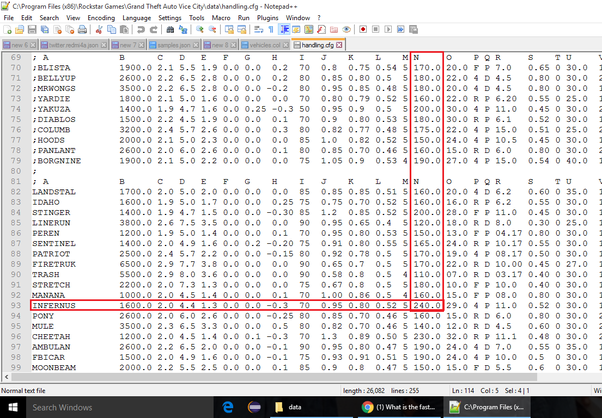Click the Paste toolbar icon
Screen dimensions: 602x418
[124, 30]
